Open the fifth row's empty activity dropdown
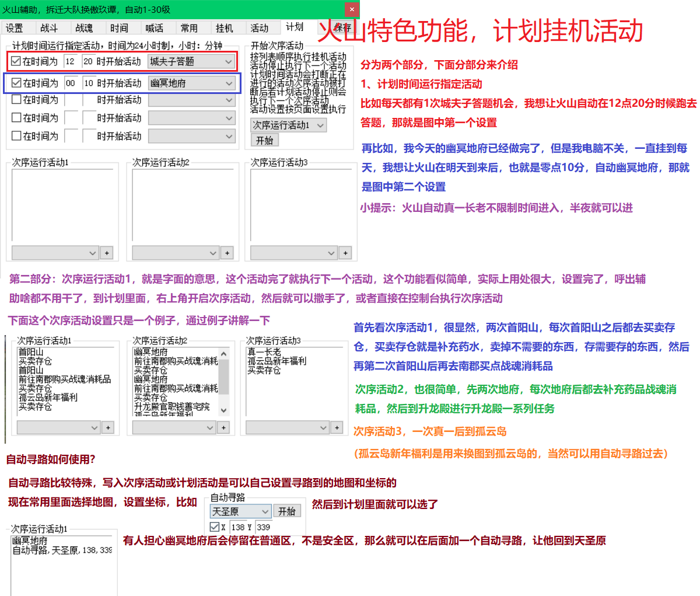 [x=191, y=136]
